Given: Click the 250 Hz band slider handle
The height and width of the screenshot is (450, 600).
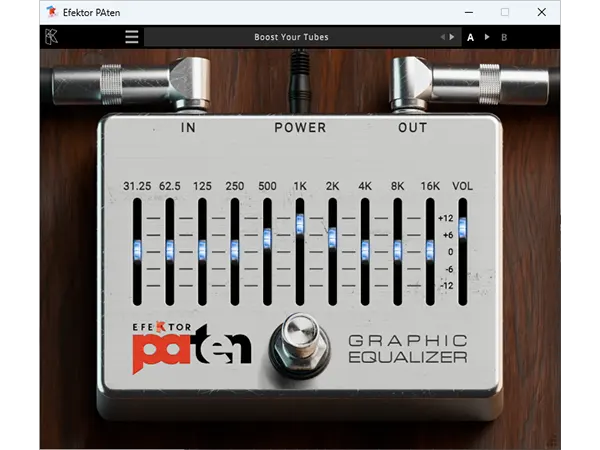Looking at the screenshot, I should 235,250.
